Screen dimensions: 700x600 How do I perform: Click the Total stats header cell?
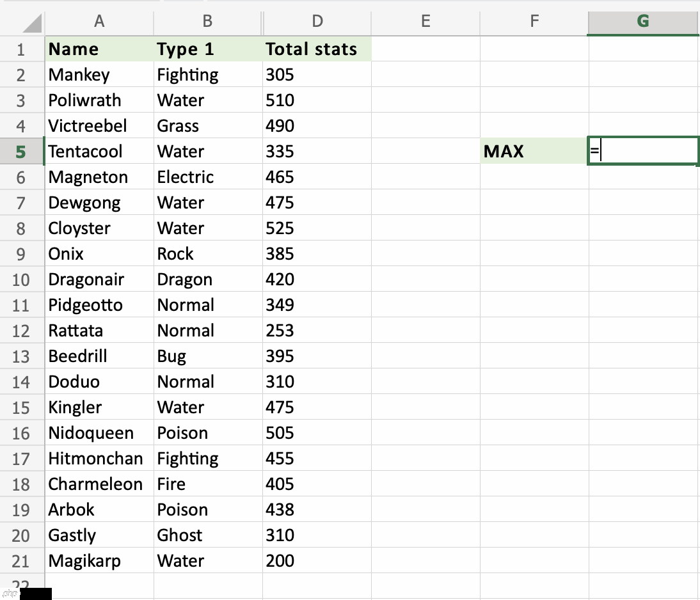[317, 49]
